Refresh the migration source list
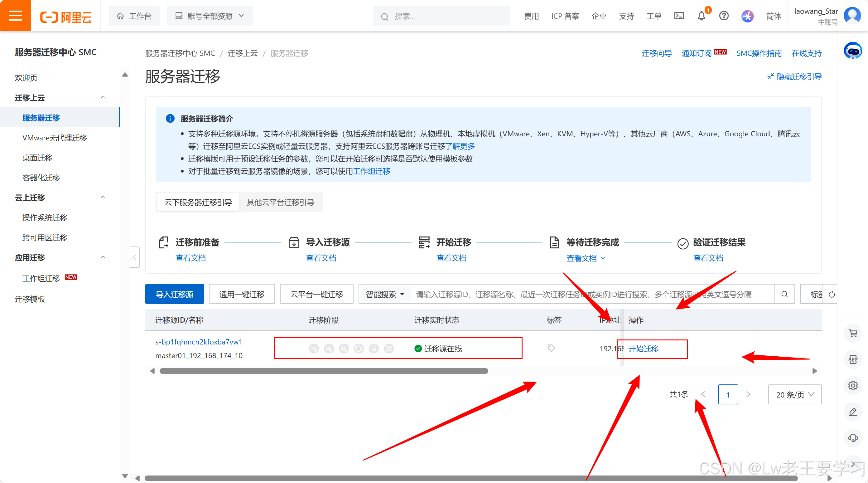Screen dimensions: 868x483 pyautogui.click(x=832, y=295)
